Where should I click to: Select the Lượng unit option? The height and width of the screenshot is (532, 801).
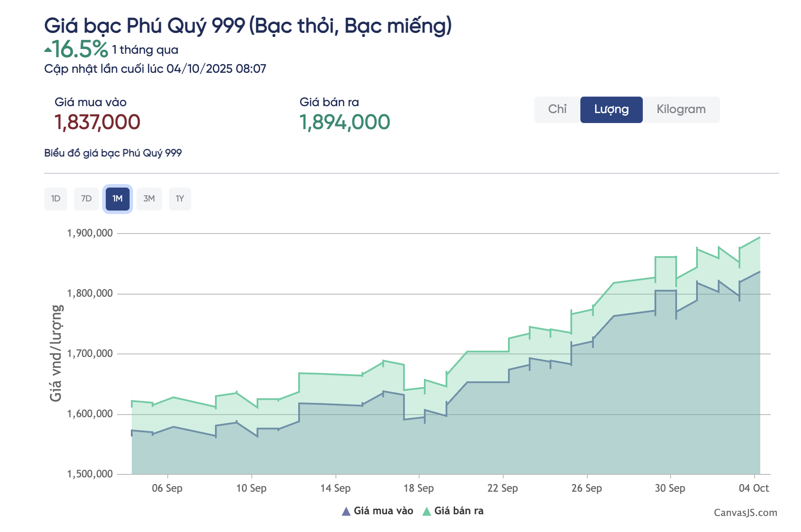tap(611, 110)
